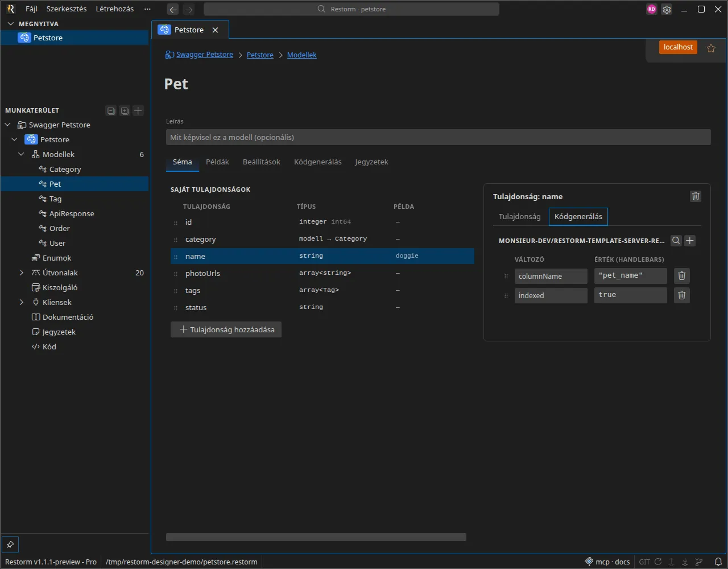The height and width of the screenshot is (569, 728).
Task: Delete the name property with top trash icon
Action: 696,196
